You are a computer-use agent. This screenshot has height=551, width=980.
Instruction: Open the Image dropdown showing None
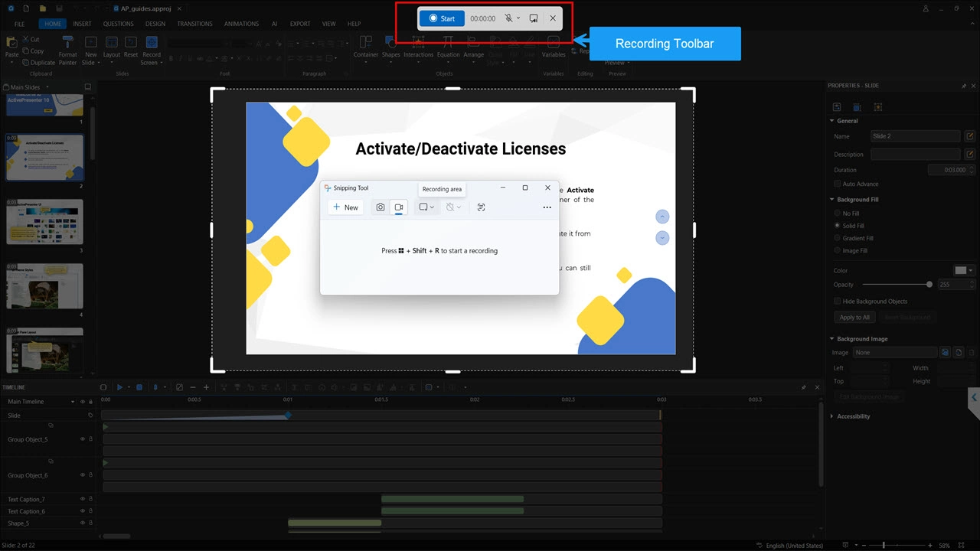pos(894,352)
